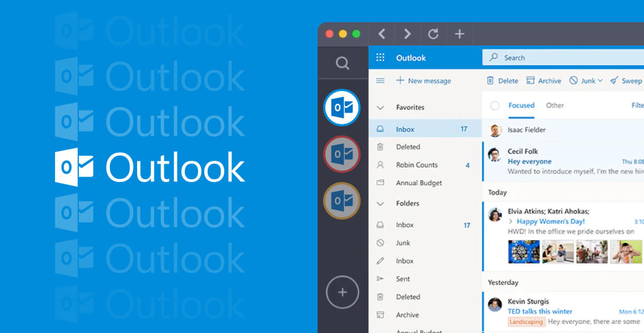
Task: Collapse the Folders section
Action: (381, 203)
